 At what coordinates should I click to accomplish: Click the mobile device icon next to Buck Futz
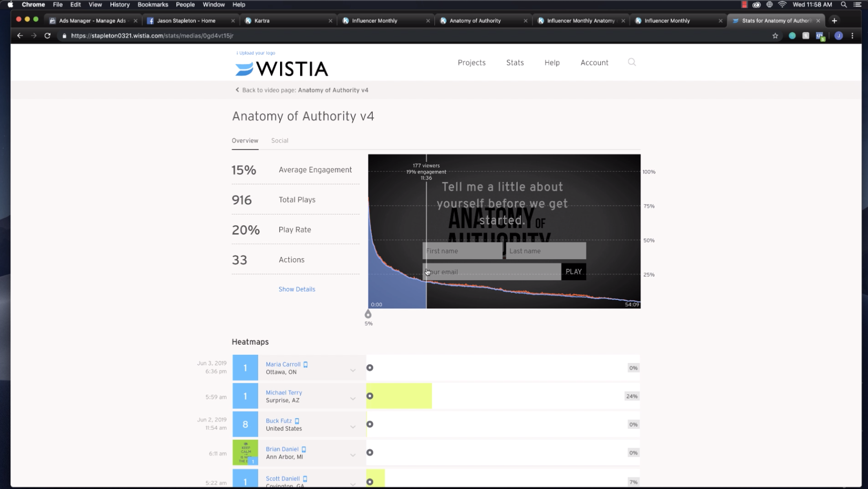click(297, 421)
